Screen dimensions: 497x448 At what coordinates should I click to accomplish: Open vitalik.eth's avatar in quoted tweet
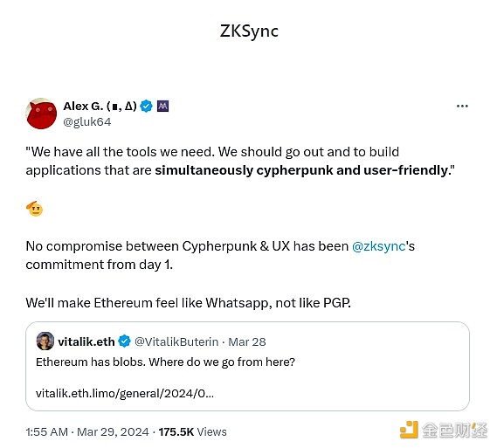(45, 341)
